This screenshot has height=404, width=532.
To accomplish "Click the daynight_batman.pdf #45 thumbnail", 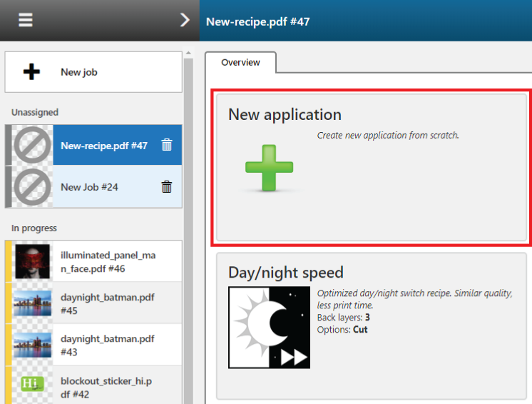I will pyautogui.click(x=32, y=303).
